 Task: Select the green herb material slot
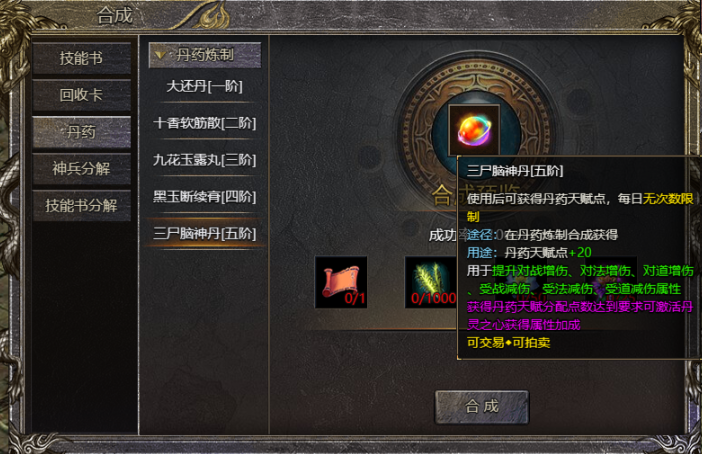(x=431, y=282)
